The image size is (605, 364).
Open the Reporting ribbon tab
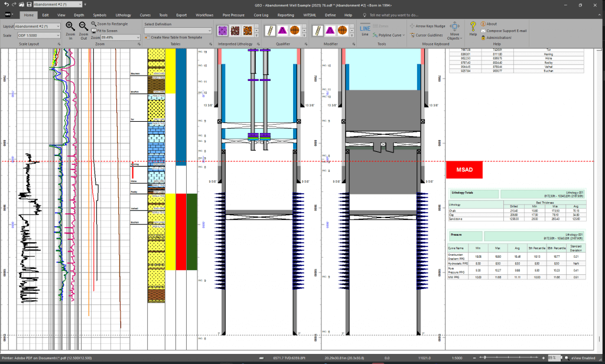[285, 15]
